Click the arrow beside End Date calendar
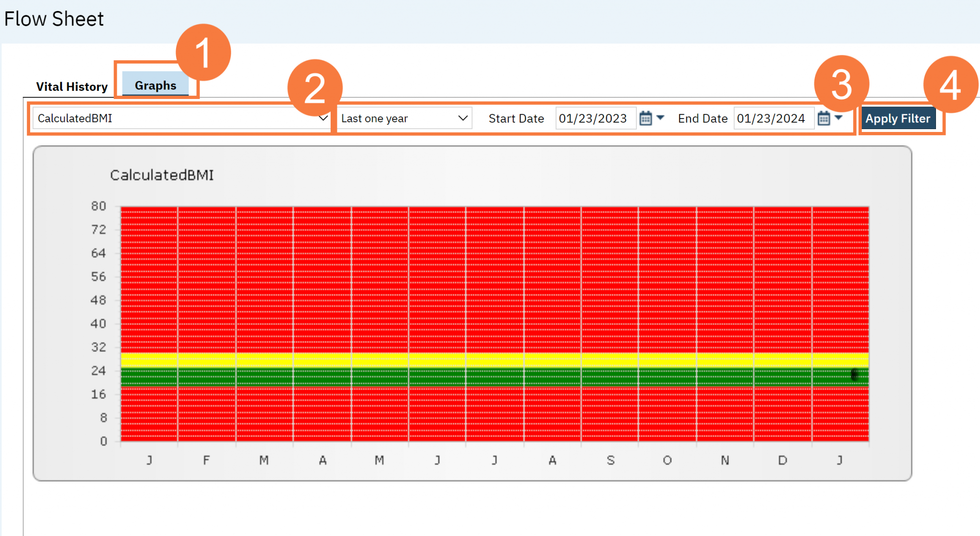 (839, 117)
